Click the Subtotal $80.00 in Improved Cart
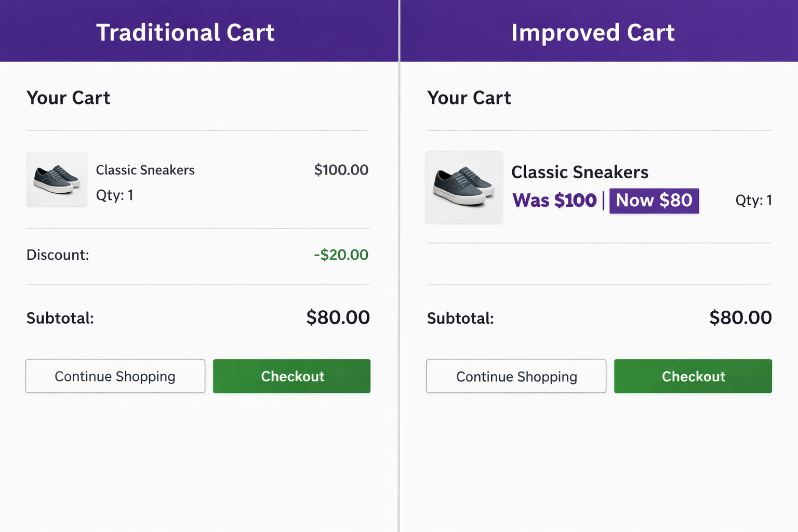Image resolution: width=798 pixels, height=532 pixels. coord(740,317)
